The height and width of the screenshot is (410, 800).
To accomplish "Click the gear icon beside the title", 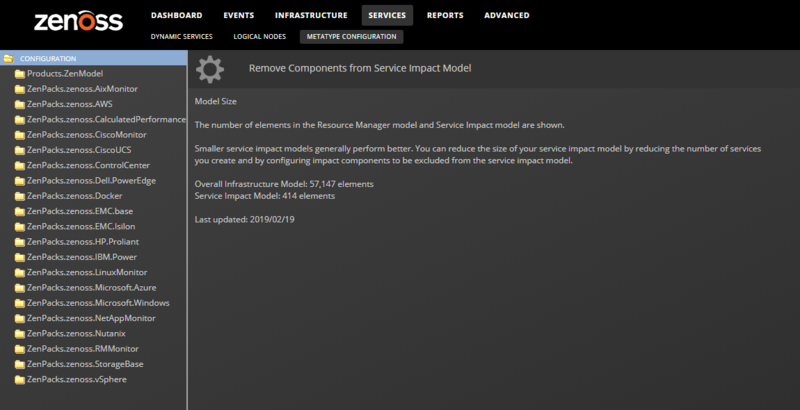I will click(210, 69).
